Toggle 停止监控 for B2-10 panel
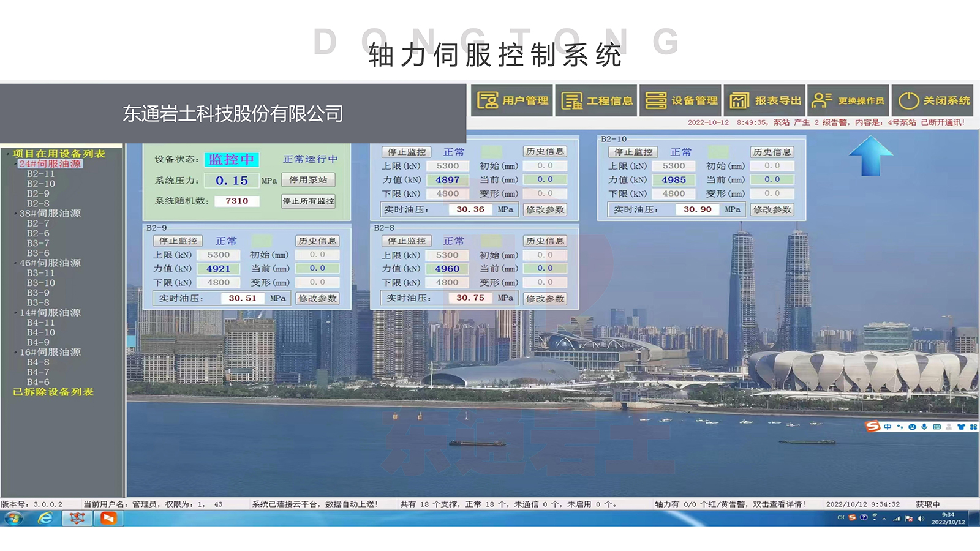The image size is (980, 551). click(x=633, y=152)
